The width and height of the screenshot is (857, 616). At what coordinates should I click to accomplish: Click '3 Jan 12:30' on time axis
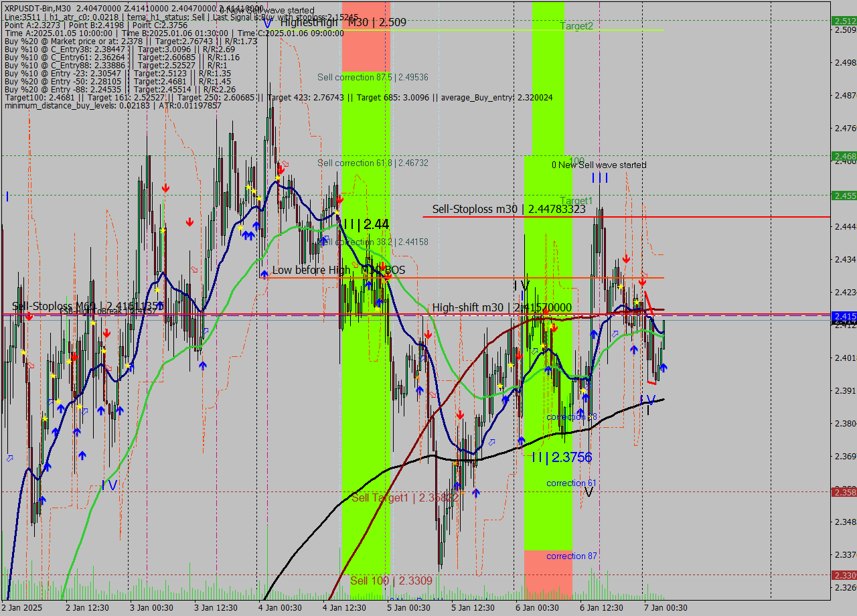click(x=216, y=608)
